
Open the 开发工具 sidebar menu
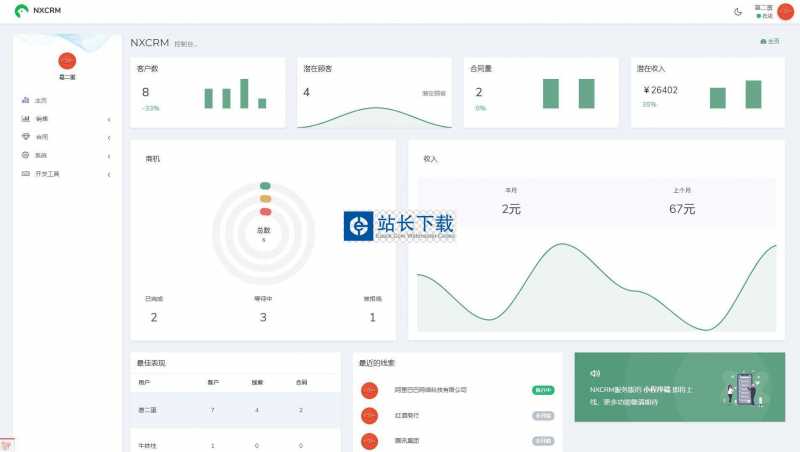pos(47,174)
